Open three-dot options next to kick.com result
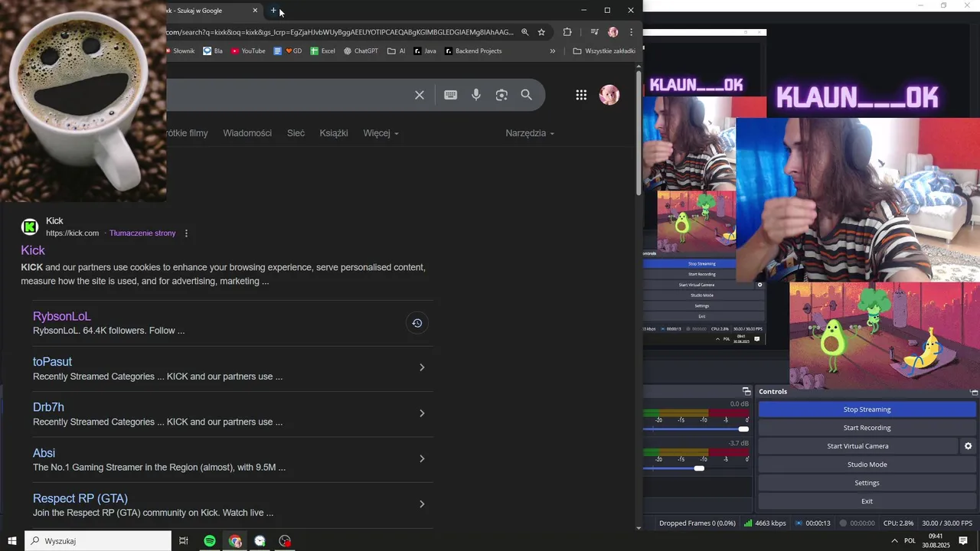 (186, 233)
